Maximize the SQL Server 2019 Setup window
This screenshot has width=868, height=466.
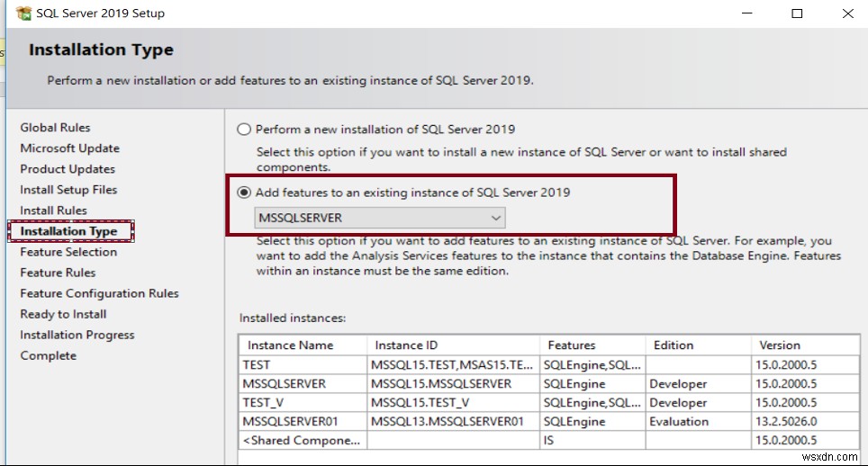pyautogui.click(x=797, y=13)
